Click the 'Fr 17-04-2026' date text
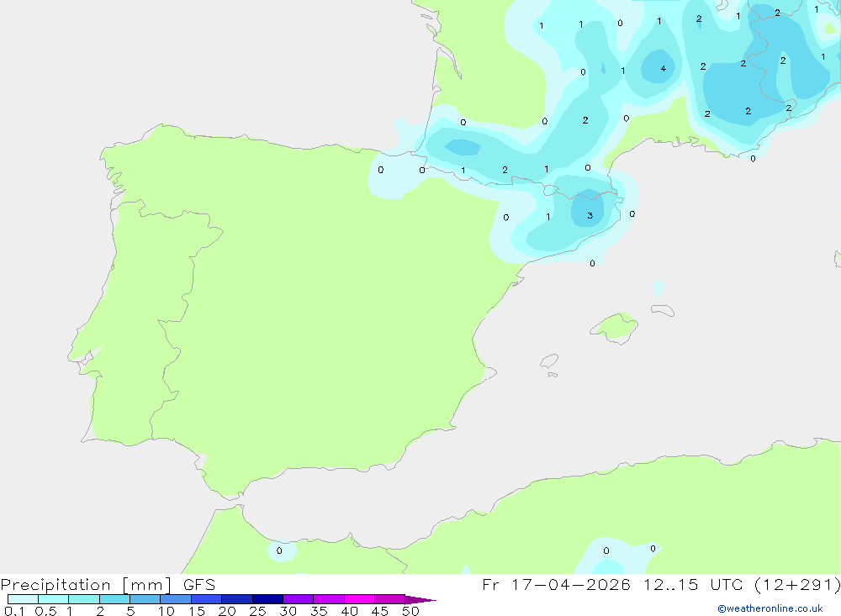Viewport: 841px width, 616px height. [556, 584]
